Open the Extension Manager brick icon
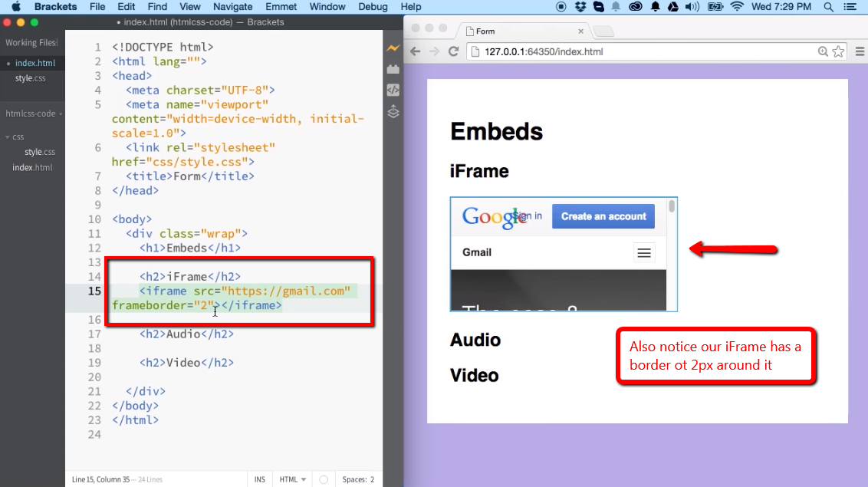Image resolution: width=868 pixels, height=487 pixels. click(x=393, y=69)
